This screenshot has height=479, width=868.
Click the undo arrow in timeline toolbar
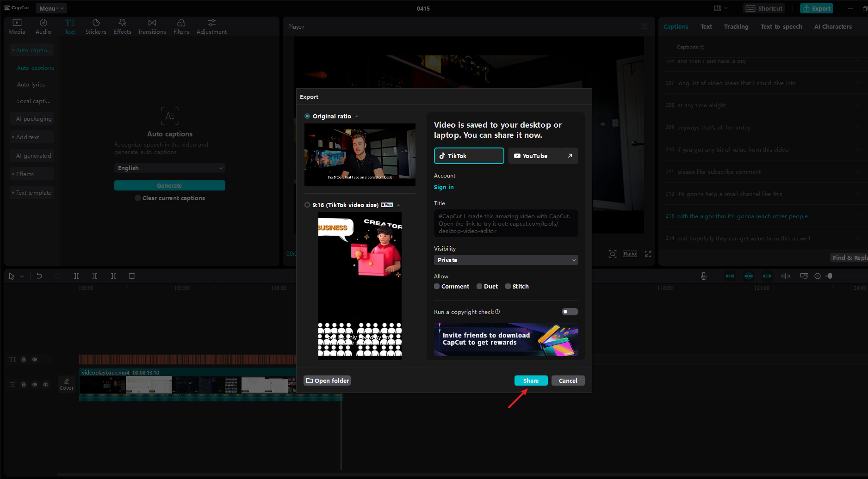click(x=39, y=276)
